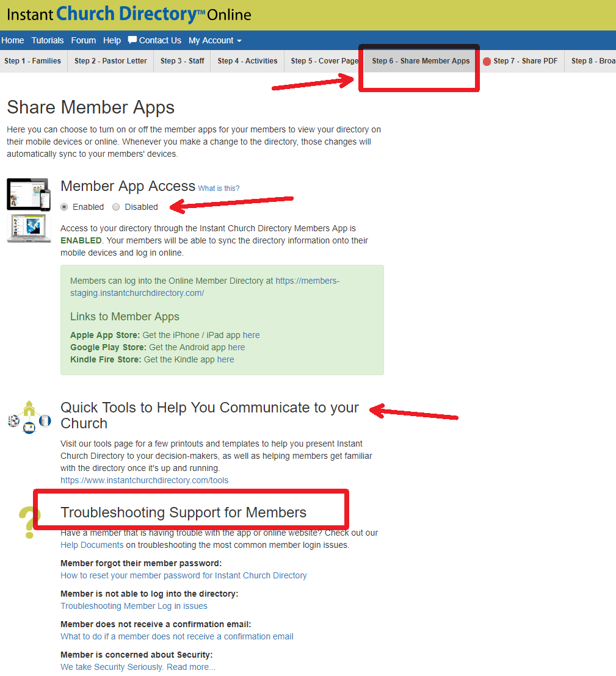
Task: Click 'Kindle Fire Store:' label text
Action: (x=106, y=359)
